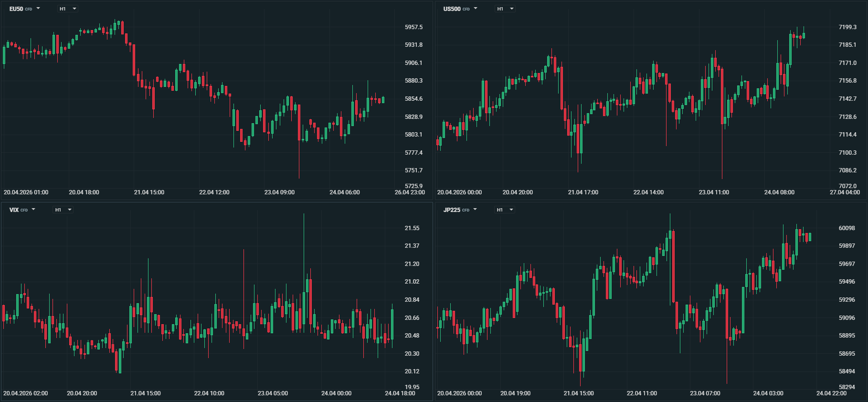Click the 60098 price level on JP225 axis
The image size is (868, 402).
pyautogui.click(x=847, y=228)
